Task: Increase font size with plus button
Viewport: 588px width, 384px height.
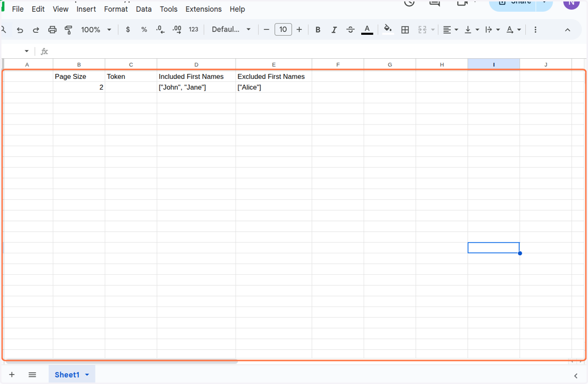Action: coord(299,29)
